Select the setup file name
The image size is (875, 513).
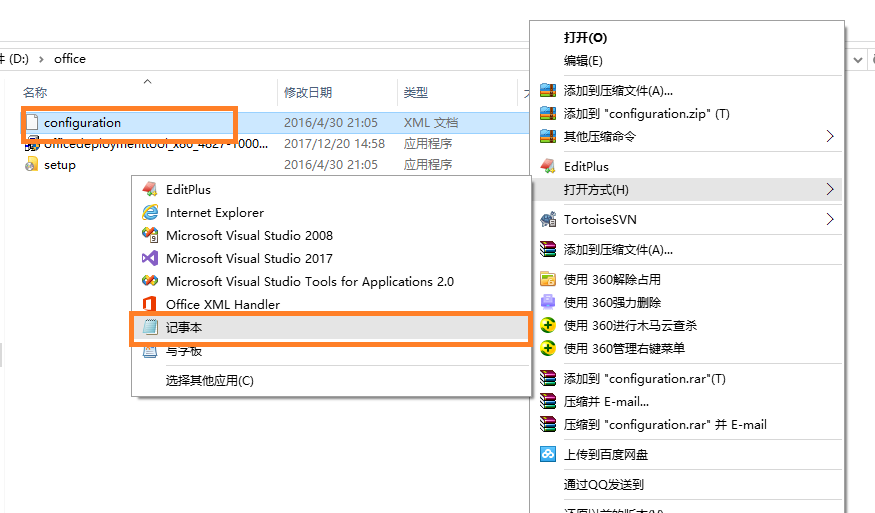click(x=60, y=165)
